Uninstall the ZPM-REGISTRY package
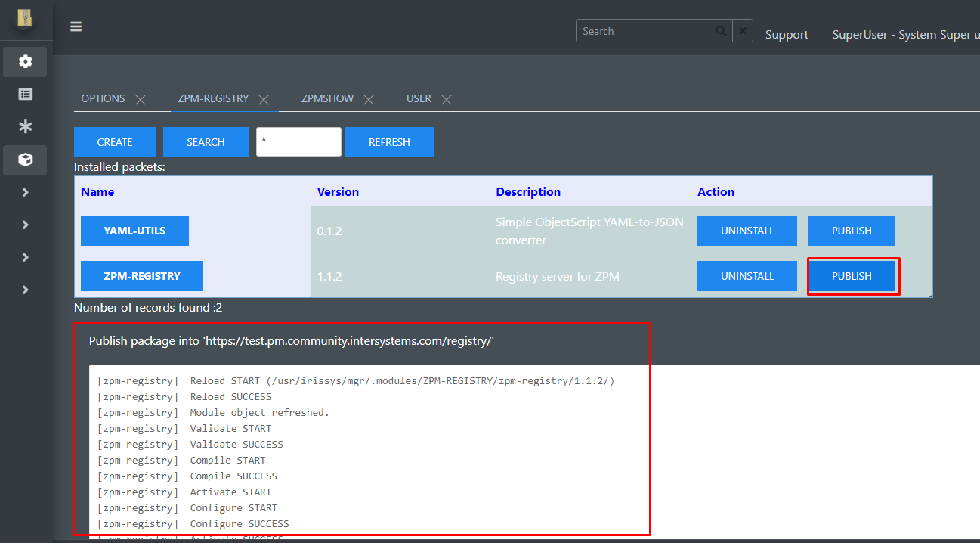Viewport: 980px width, 543px height. [x=747, y=276]
